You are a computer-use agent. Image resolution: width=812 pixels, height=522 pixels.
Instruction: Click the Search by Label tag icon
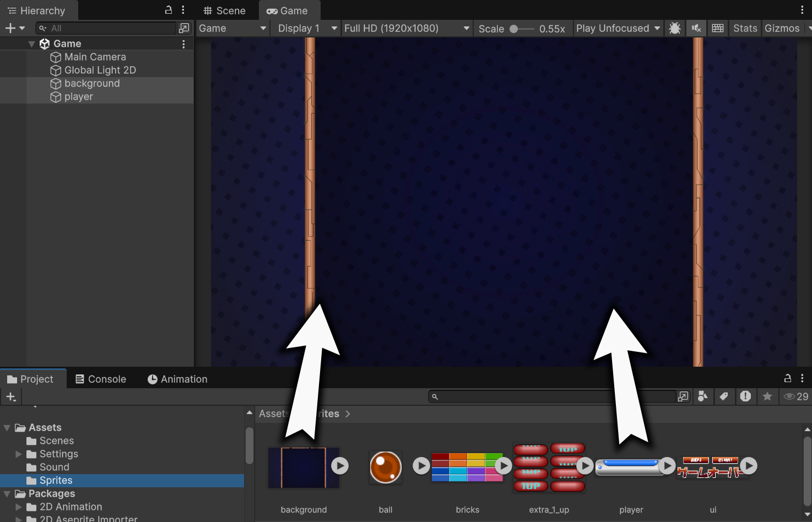click(x=724, y=396)
